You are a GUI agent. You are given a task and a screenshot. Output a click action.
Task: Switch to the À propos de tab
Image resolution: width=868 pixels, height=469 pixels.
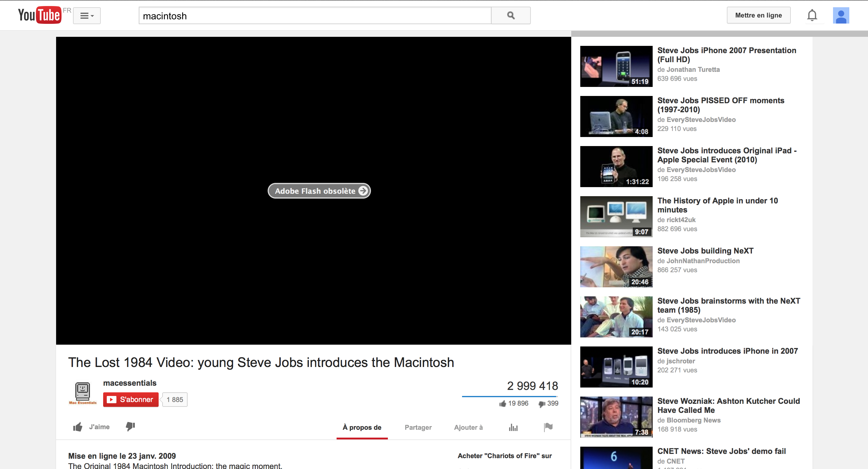click(x=362, y=427)
